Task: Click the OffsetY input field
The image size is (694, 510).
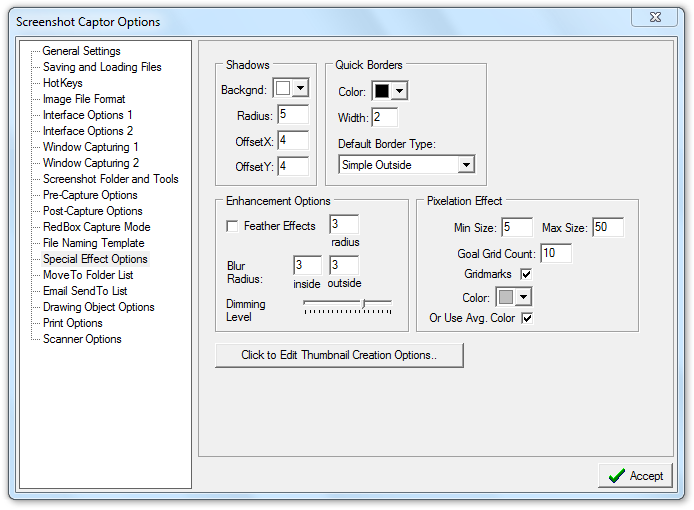Action: (x=293, y=166)
